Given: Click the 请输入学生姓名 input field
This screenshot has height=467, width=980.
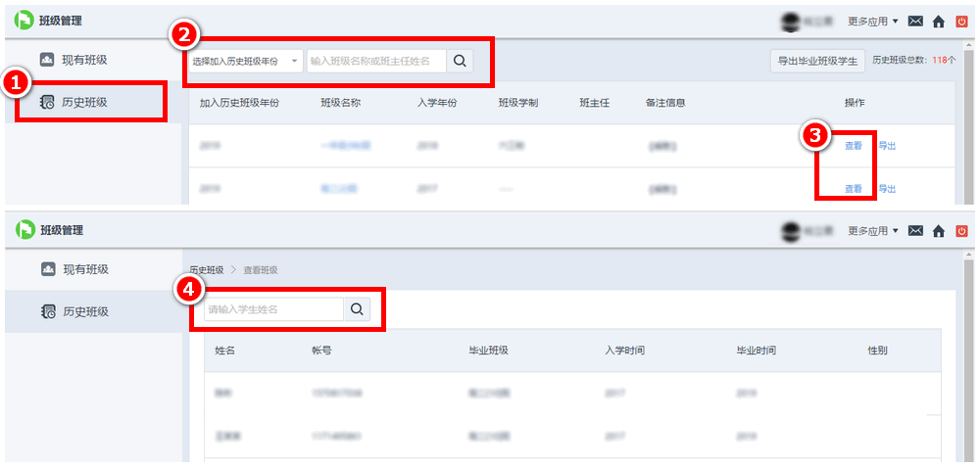Looking at the screenshot, I should (x=273, y=309).
